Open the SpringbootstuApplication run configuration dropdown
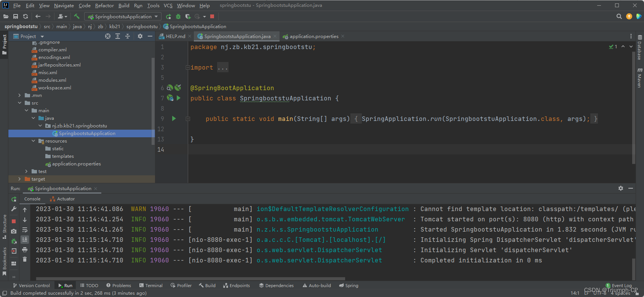 (x=123, y=16)
